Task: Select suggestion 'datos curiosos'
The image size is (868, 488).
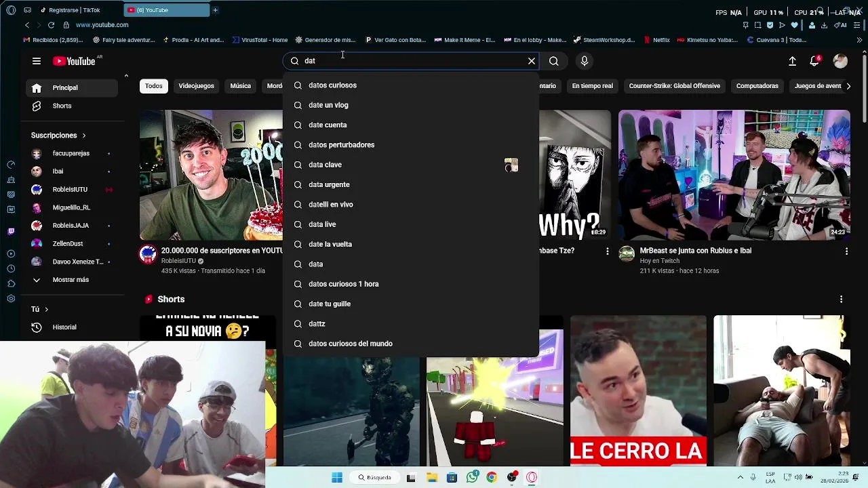Action: (x=411, y=85)
